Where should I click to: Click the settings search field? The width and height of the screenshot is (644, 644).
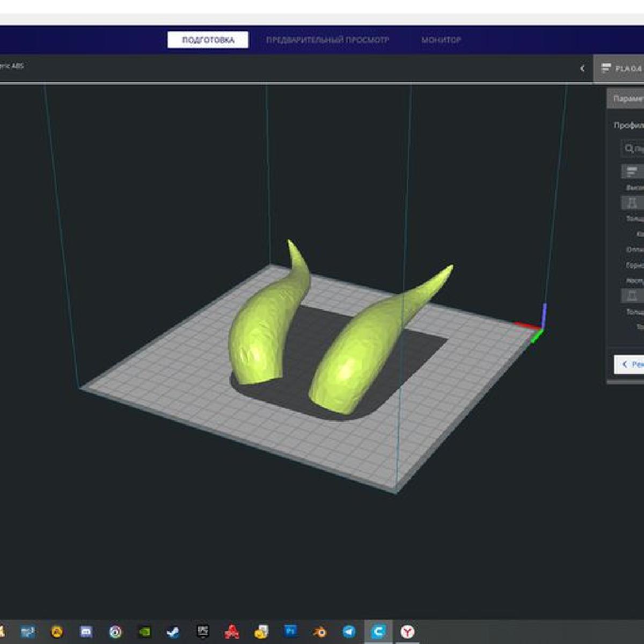[x=633, y=149]
